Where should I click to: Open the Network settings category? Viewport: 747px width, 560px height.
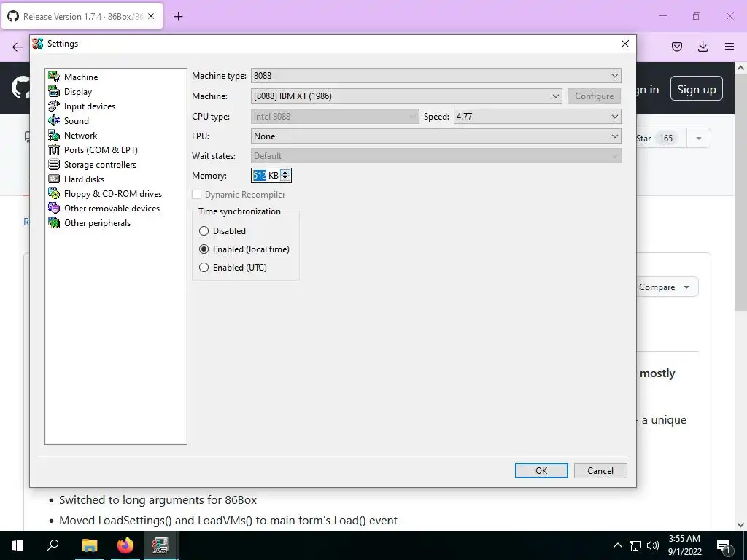tap(80, 135)
